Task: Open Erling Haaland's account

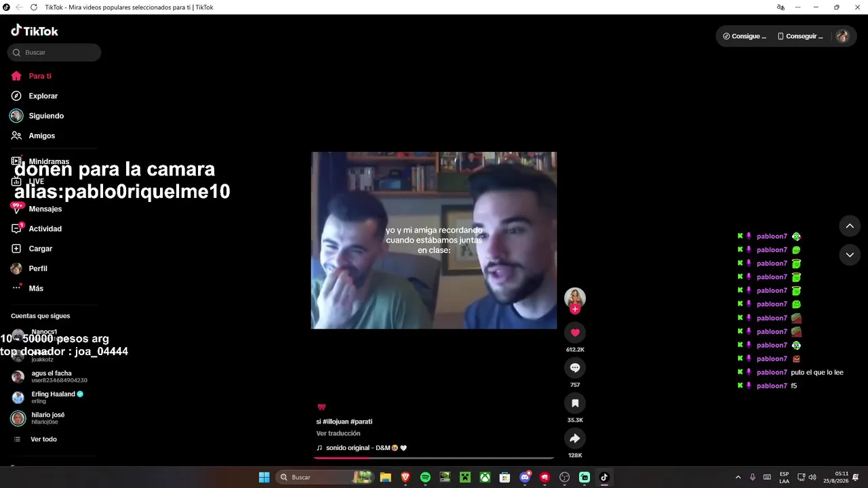Action: coord(47,397)
